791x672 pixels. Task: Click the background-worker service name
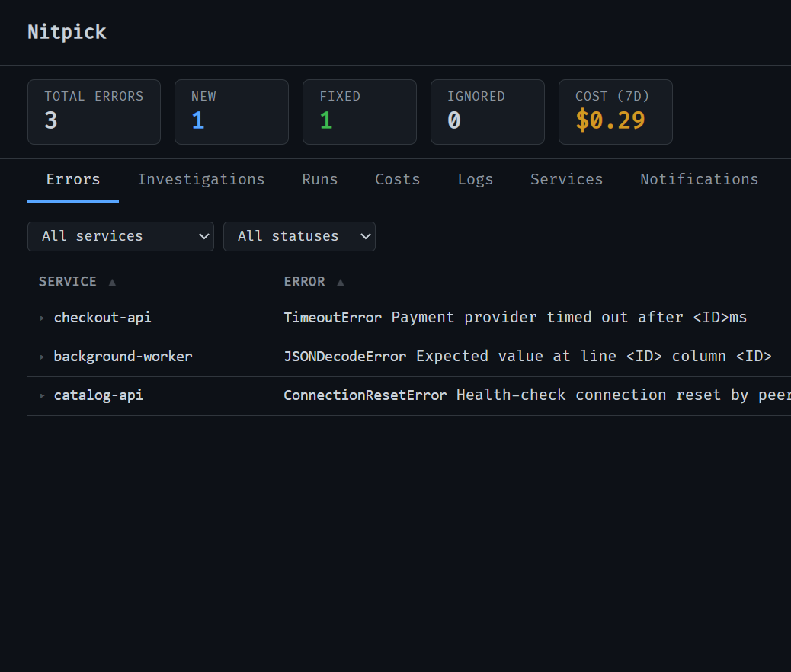(x=123, y=357)
